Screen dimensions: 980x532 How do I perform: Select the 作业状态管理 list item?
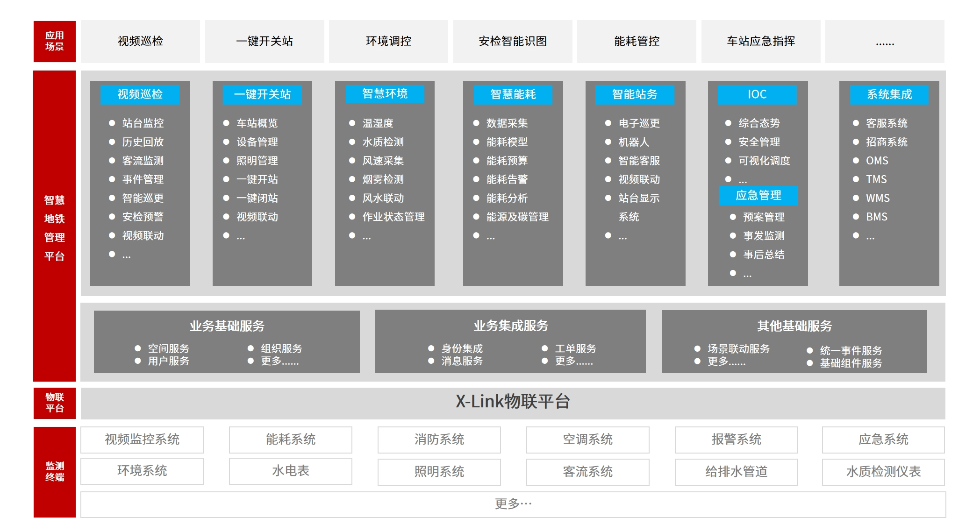point(393,217)
